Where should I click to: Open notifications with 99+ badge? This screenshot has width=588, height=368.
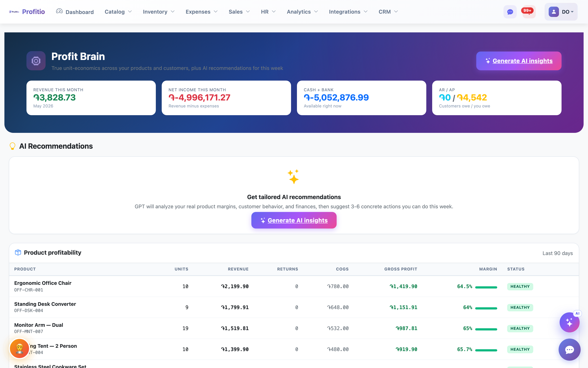(529, 12)
